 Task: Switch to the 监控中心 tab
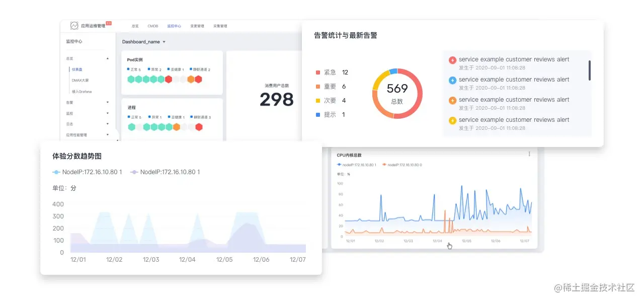pos(174,26)
